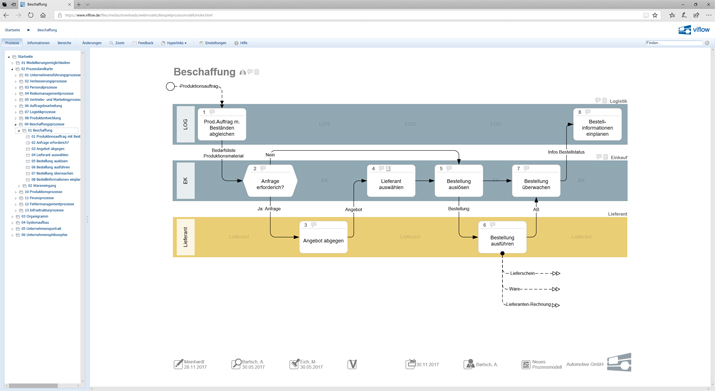This screenshot has width=715, height=391.
Task: Add the page to browser favorites star
Action: 655,15
